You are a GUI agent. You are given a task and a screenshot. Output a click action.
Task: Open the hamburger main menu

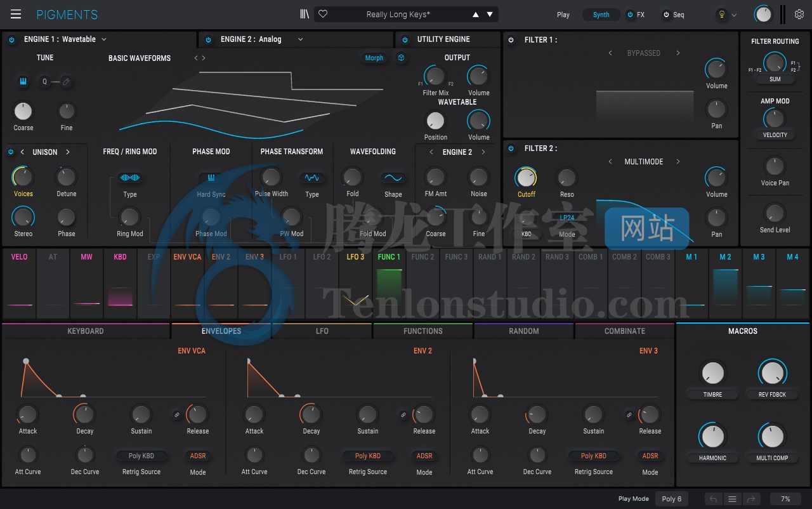pos(16,14)
